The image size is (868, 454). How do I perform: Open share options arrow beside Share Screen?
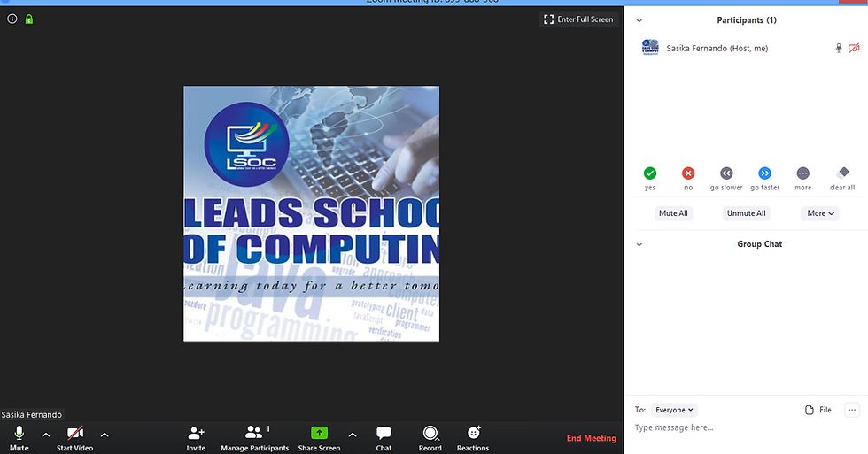click(353, 435)
